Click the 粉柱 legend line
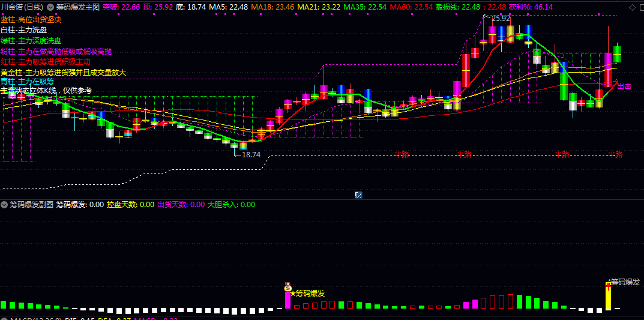 tap(56, 52)
